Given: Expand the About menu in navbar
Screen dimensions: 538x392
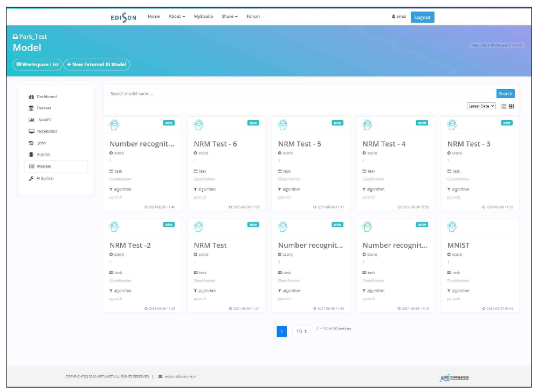Looking at the screenshot, I should tap(176, 17).
